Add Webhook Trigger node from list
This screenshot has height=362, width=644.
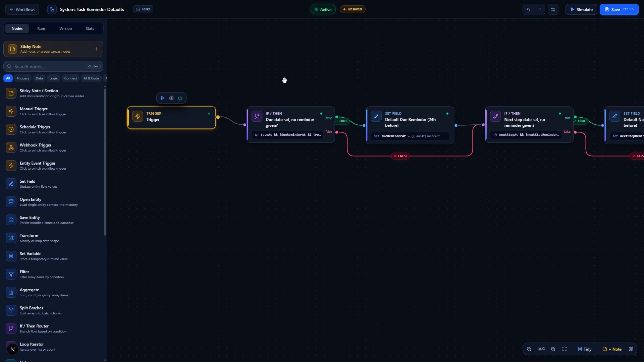coord(53,147)
